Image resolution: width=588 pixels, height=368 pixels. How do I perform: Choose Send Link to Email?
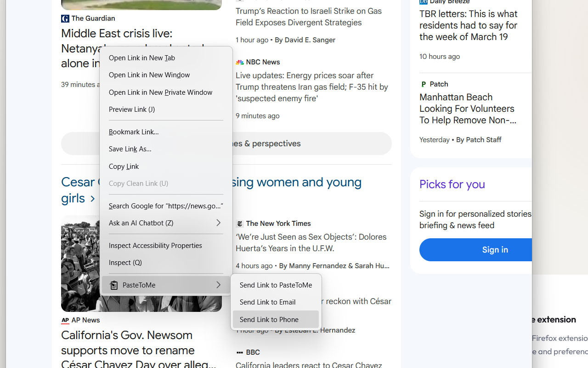tap(267, 302)
